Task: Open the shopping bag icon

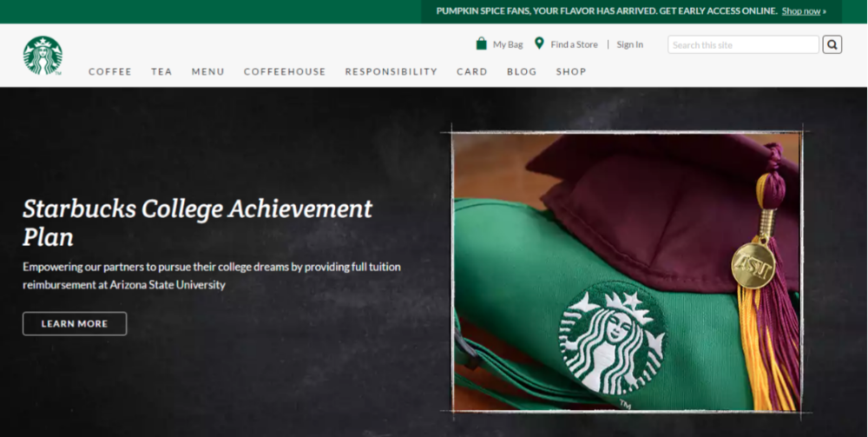Action: pyautogui.click(x=481, y=43)
